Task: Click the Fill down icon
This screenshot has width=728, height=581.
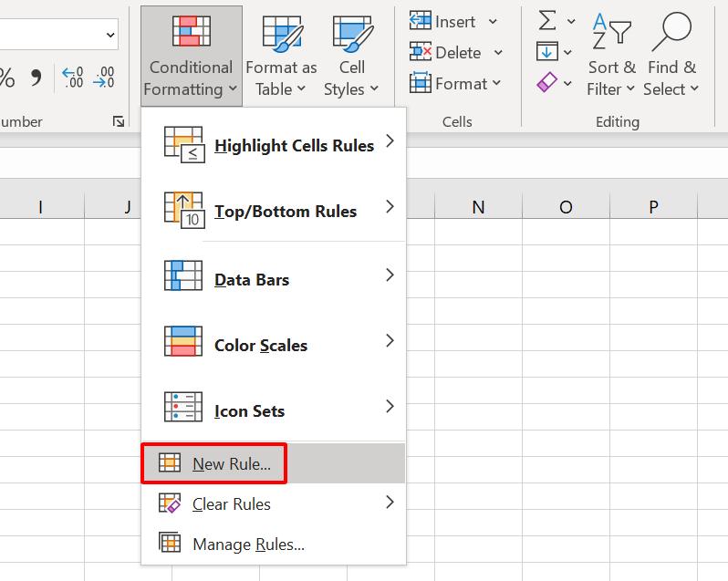Action: (547, 51)
